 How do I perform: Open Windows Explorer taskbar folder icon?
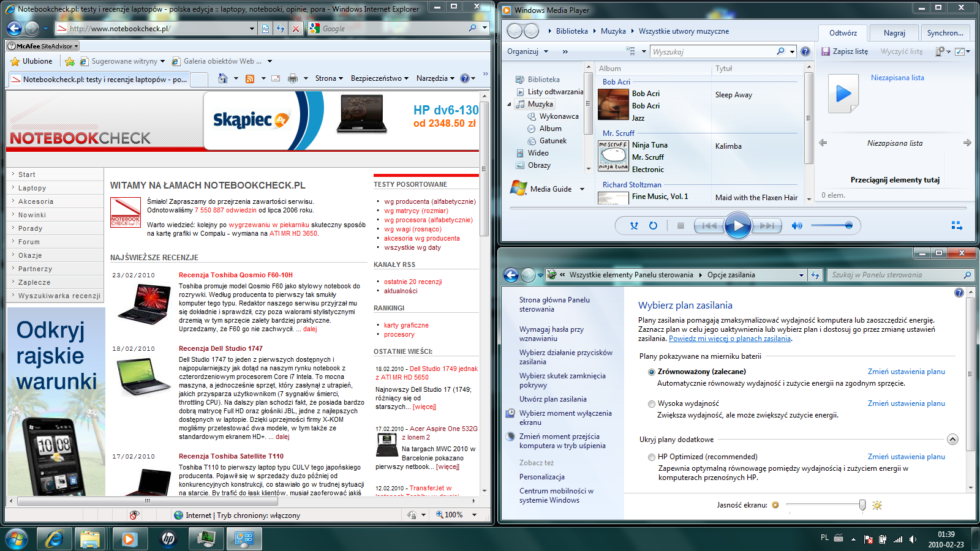tap(90, 539)
